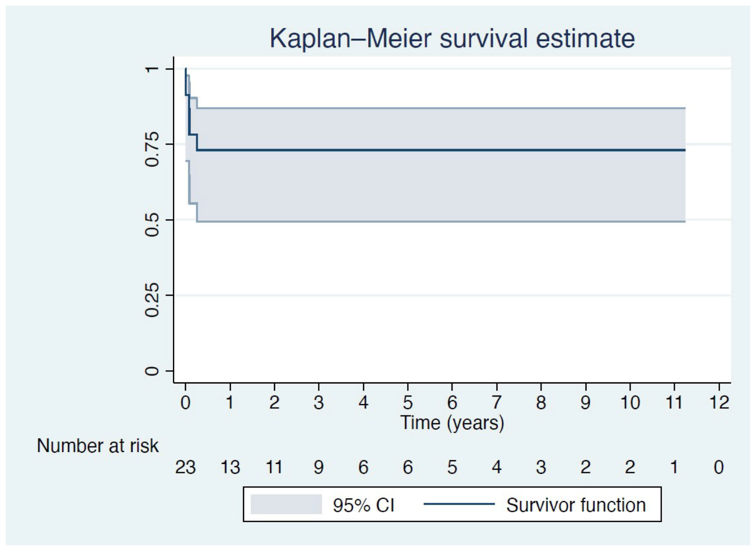Click the Survivor function legend line sample

pos(459,504)
